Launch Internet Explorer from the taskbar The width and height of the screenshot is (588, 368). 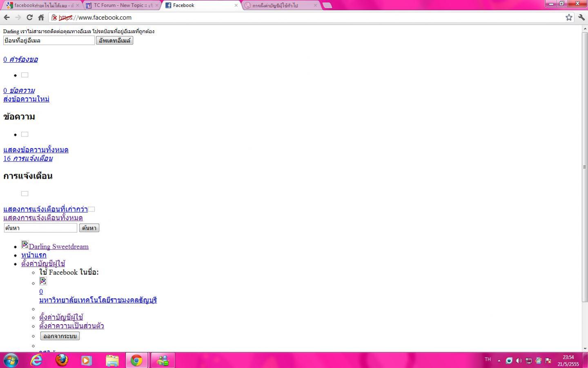pyautogui.click(x=37, y=360)
